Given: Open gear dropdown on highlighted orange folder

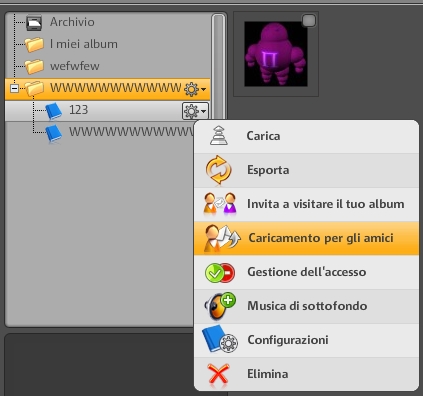Looking at the screenshot, I should pyautogui.click(x=195, y=89).
